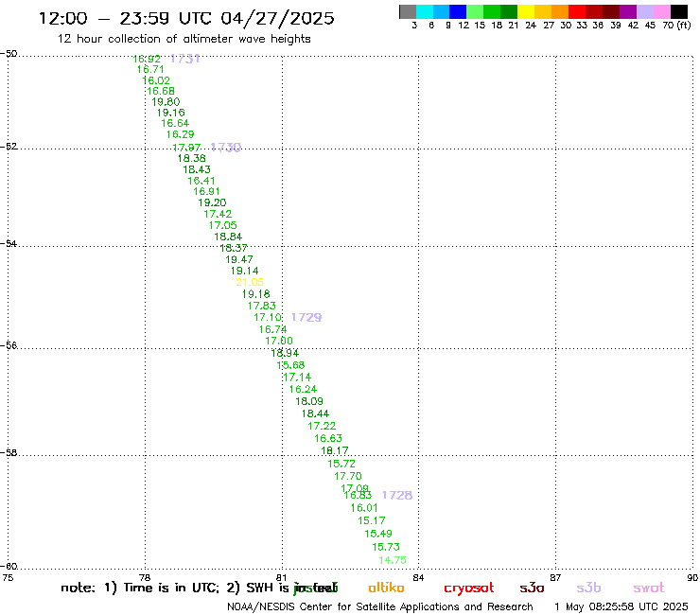Click the 17.14 wave height value

click(x=297, y=378)
